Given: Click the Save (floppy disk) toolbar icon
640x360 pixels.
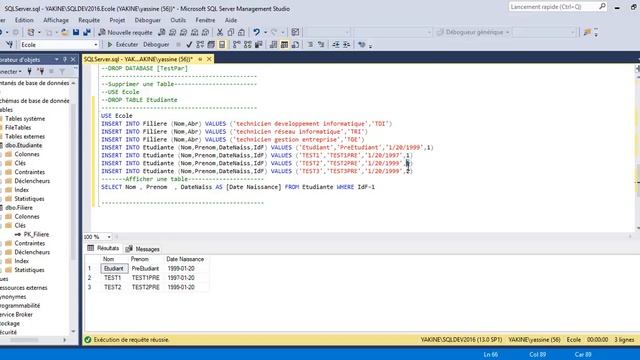Looking at the screenshot, I should (x=76, y=32).
